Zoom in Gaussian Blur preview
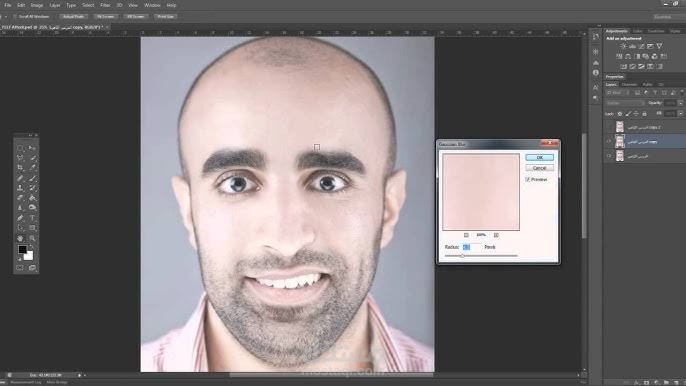 click(x=496, y=235)
